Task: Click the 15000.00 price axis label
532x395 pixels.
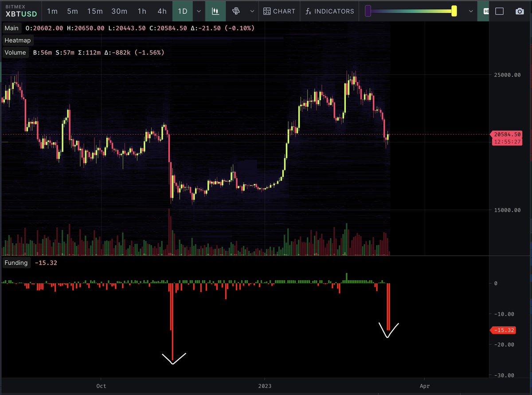Action: point(507,210)
